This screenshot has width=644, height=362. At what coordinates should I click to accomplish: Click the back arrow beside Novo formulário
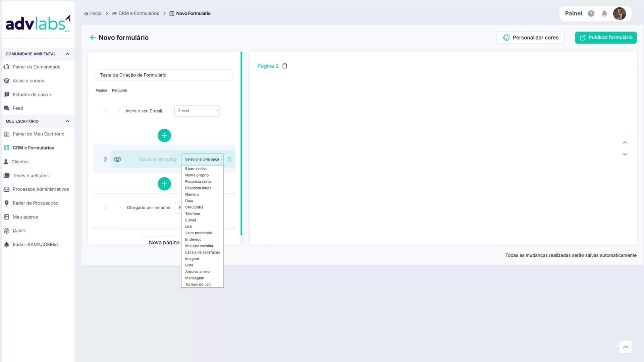coord(93,38)
